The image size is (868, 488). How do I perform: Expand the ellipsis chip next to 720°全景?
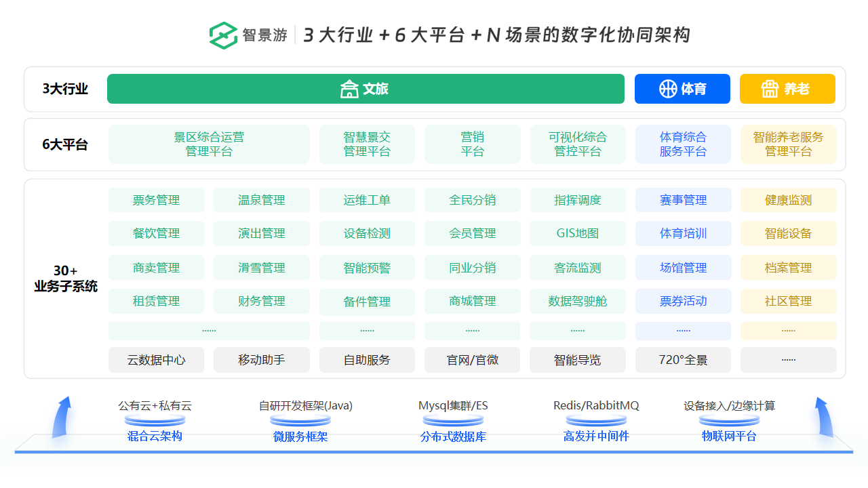tap(788, 360)
